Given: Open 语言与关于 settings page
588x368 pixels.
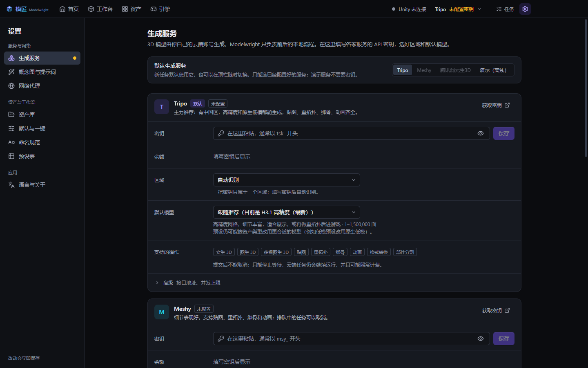Looking at the screenshot, I should 42,185.
